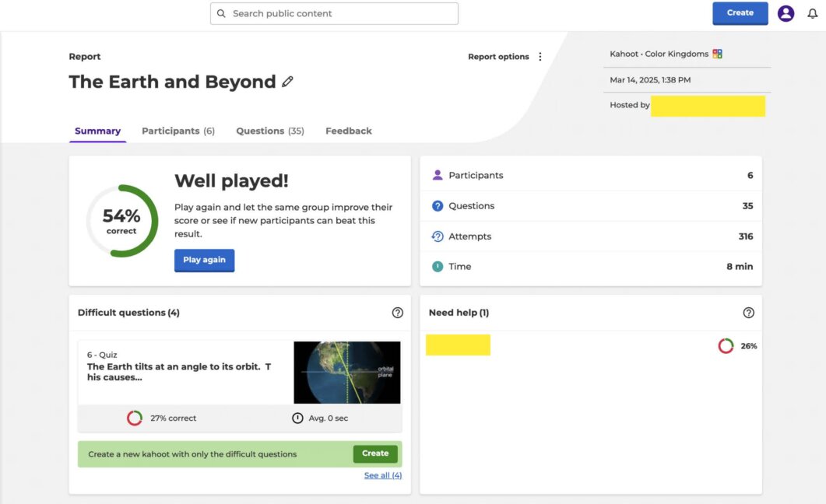Click the blue Questions icon in stats panel
Image resolution: width=826 pixels, height=504 pixels.
[x=438, y=205]
